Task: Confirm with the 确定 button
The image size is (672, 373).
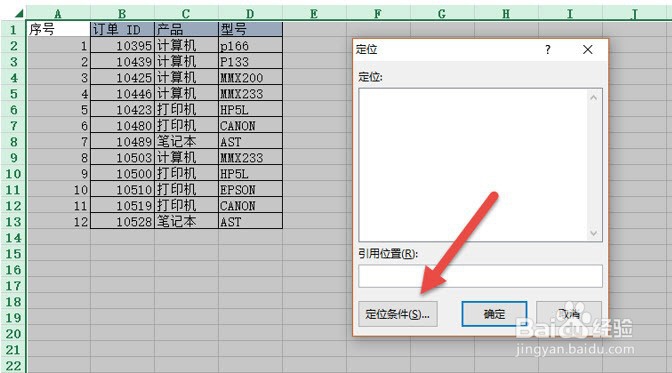Action: point(494,314)
